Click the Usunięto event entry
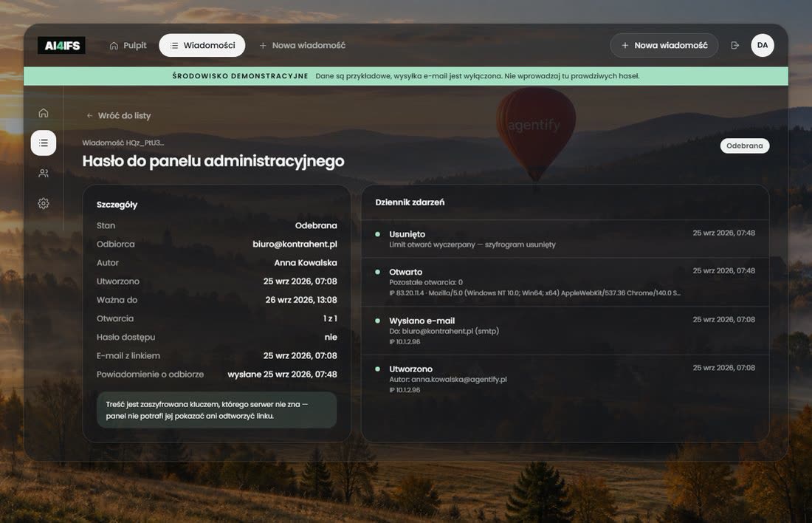This screenshot has width=812, height=523. [x=565, y=239]
